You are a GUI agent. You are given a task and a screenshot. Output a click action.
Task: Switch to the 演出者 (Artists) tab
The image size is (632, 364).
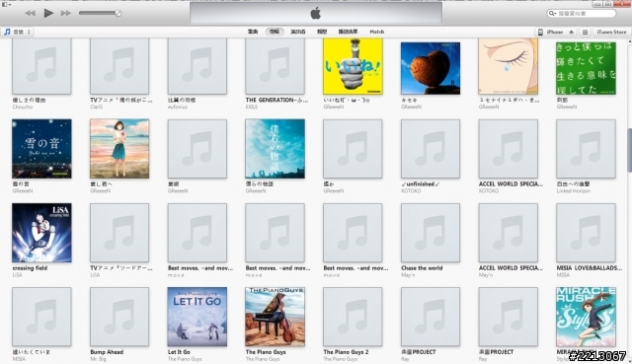point(298,32)
